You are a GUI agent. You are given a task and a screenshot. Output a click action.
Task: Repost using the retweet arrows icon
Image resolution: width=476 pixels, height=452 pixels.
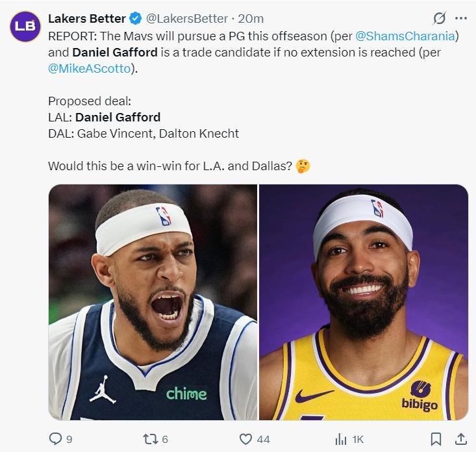tap(150, 439)
